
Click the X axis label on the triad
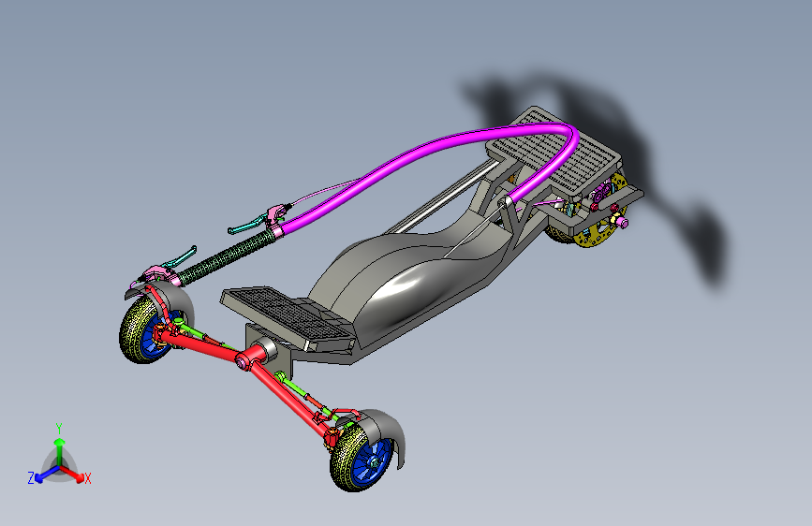coord(87,478)
